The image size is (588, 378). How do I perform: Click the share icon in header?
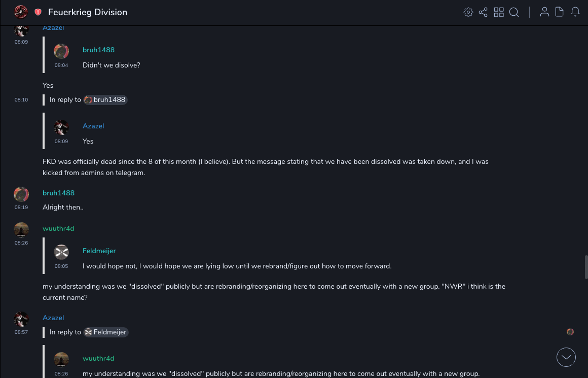[483, 12]
